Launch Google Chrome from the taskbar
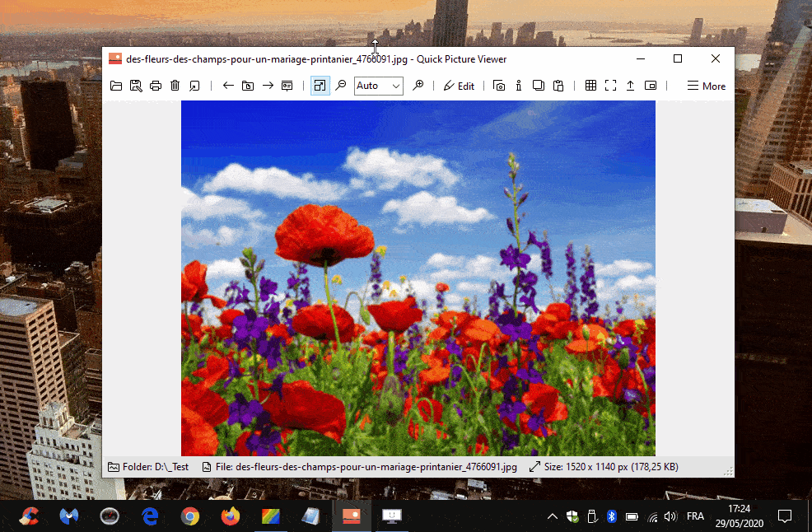 click(190, 516)
